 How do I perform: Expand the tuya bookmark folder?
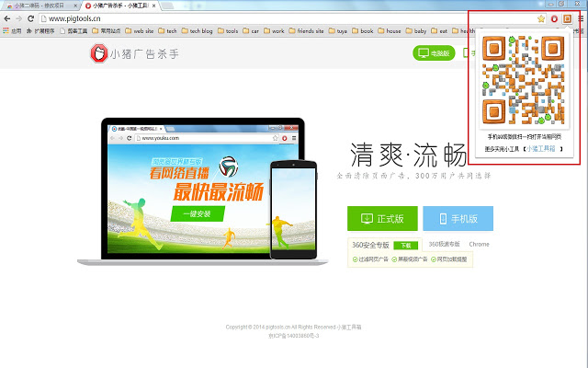coord(338,31)
